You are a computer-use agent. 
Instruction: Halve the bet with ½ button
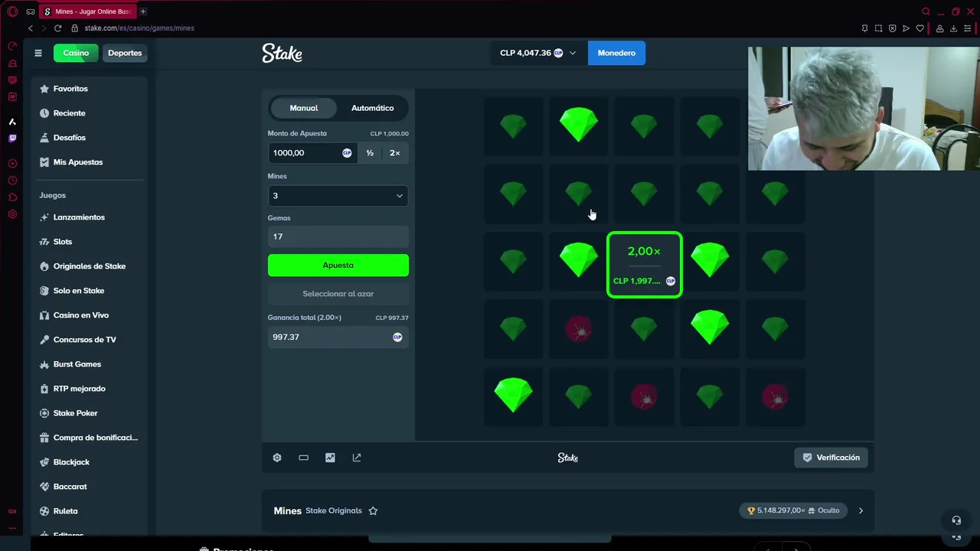370,153
